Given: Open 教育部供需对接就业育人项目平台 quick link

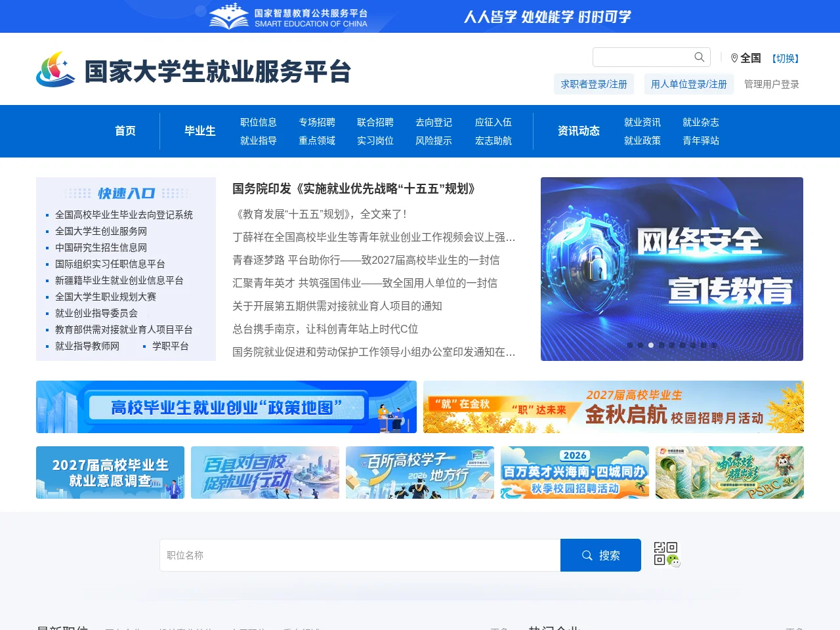Looking at the screenshot, I should 124,329.
